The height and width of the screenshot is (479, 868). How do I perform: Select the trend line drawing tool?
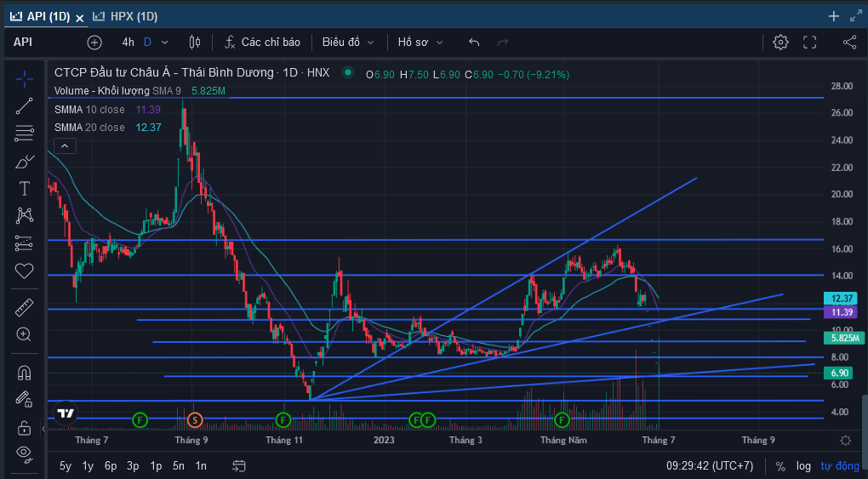pos(25,106)
